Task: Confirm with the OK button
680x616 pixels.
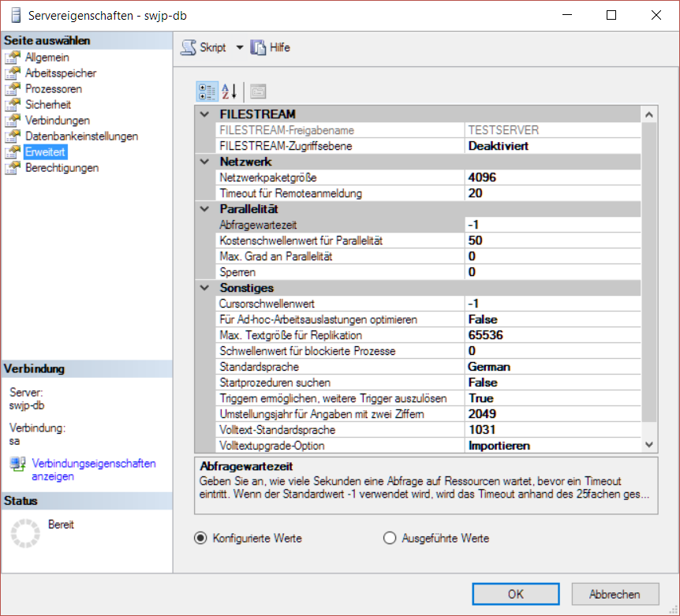Action: pyautogui.click(x=516, y=594)
